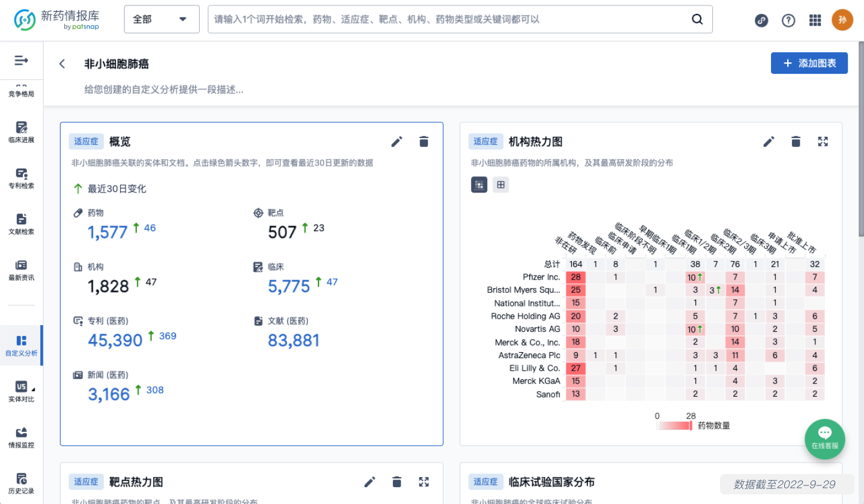Open 最新资讯 in sidebar
The height and width of the screenshot is (504, 864).
[x=21, y=270]
